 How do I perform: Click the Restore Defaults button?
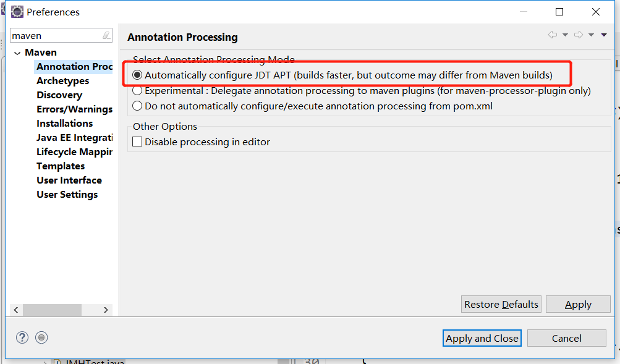tap(501, 304)
